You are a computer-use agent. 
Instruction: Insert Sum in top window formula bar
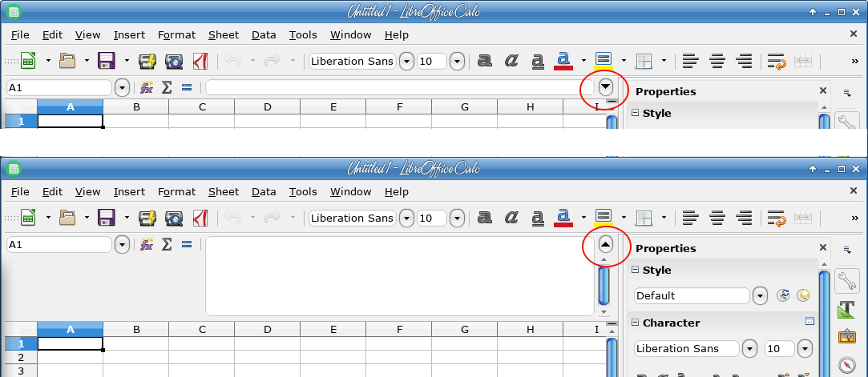click(167, 87)
